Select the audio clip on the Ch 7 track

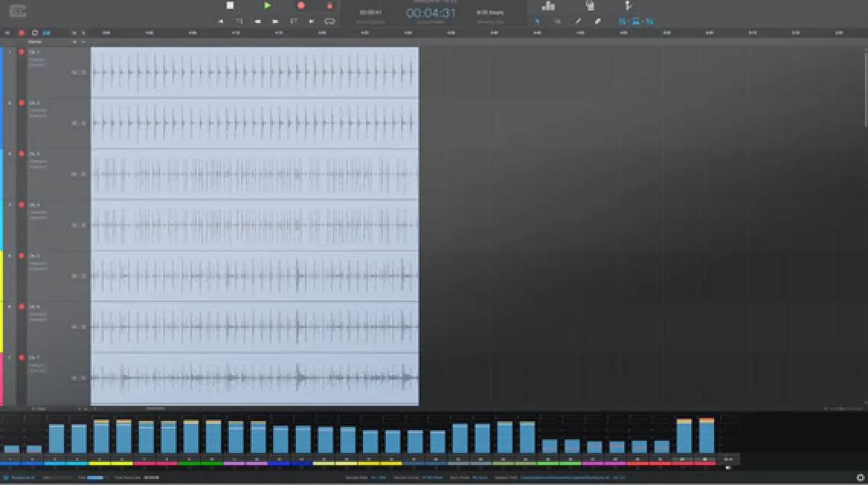pyautogui.click(x=255, y=379)
